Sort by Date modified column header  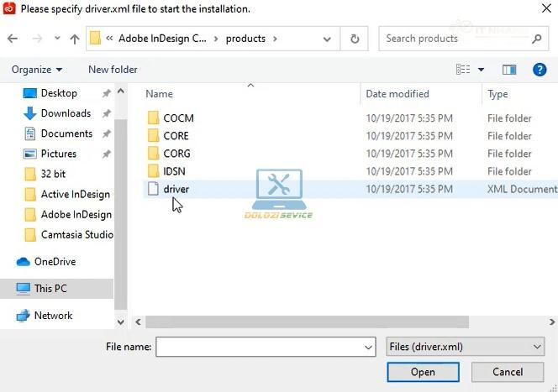[x=397, y=94]
